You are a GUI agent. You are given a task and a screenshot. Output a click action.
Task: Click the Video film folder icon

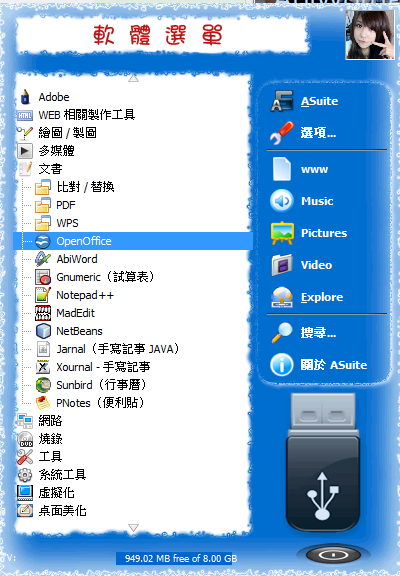(282, 265)
